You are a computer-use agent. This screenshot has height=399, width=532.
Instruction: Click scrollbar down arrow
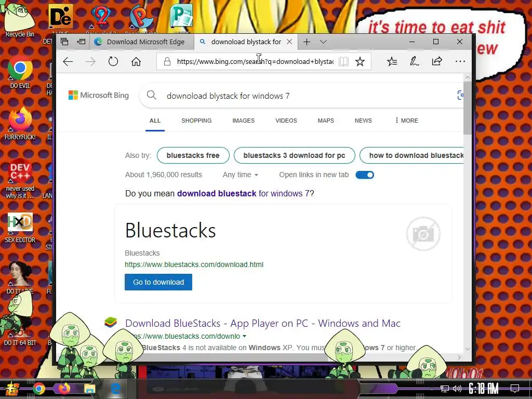(x=467, y=349)
